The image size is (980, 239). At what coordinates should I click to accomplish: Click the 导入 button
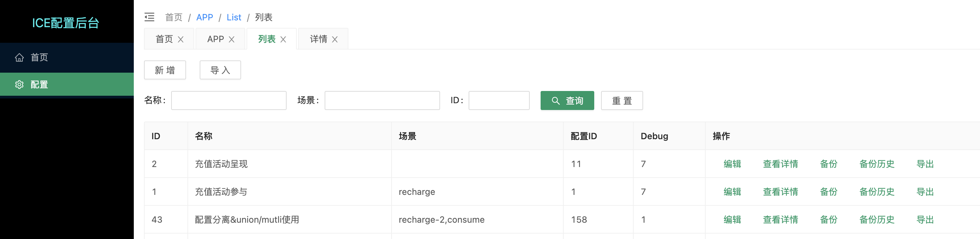(220, 70)
